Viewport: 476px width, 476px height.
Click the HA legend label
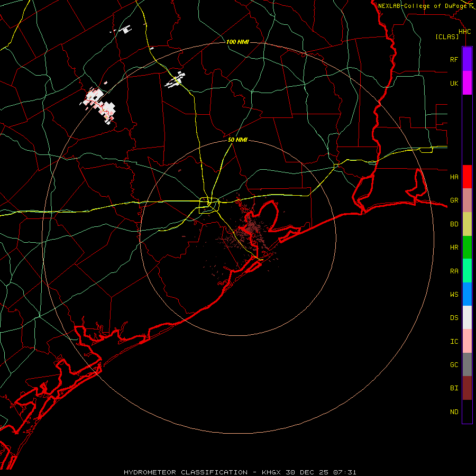(x=454, y=177)
